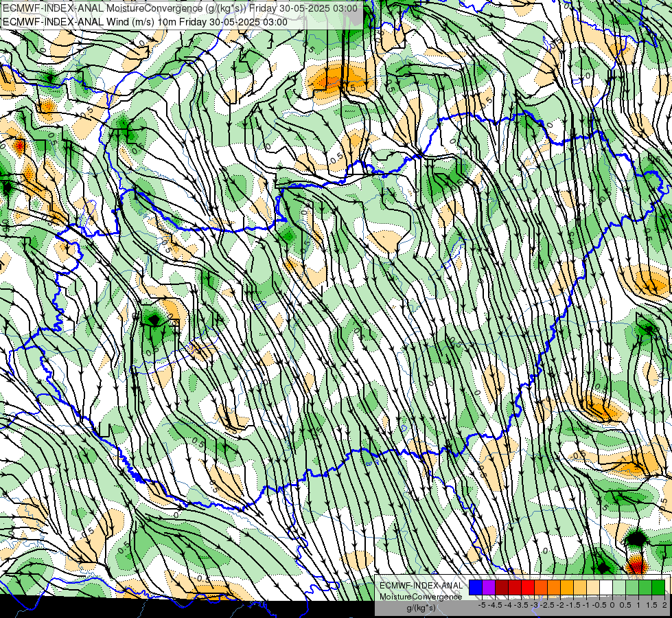Click the white swatch between -0.5 and 0
The width and height of the screenshot is (672, 618).
[606, 587]
